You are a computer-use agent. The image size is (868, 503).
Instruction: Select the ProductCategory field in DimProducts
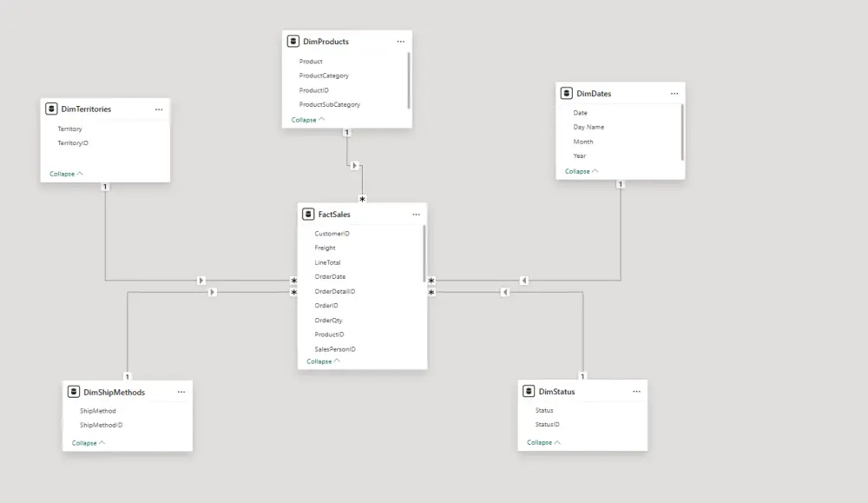click(324, 76)
